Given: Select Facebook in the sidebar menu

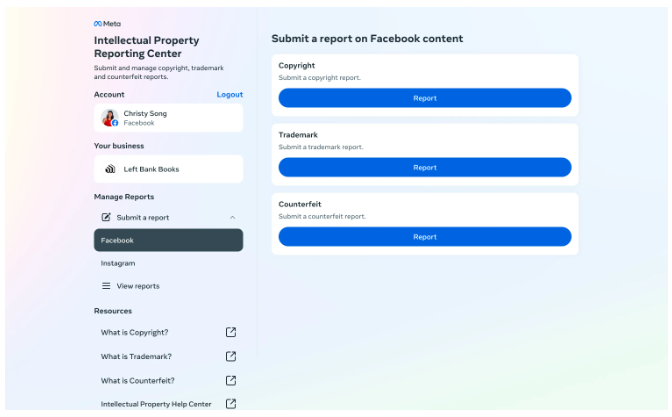Looking at the screenshot, I should point(168,240).
